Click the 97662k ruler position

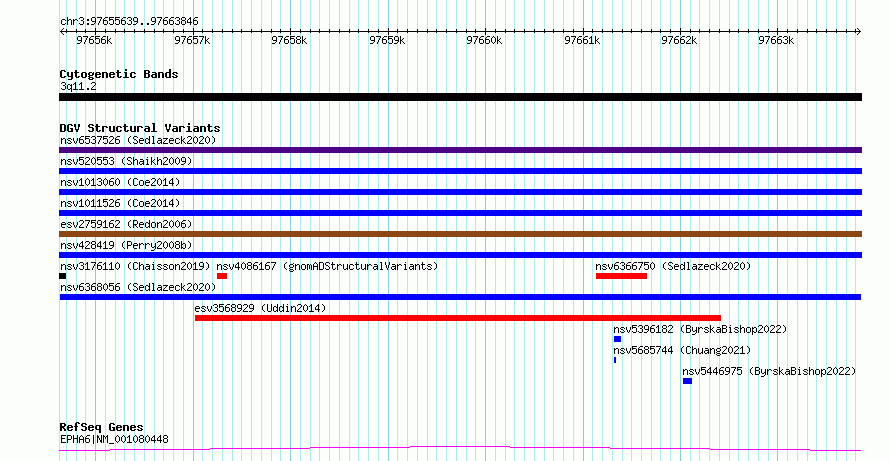click(x=679, y=40)
